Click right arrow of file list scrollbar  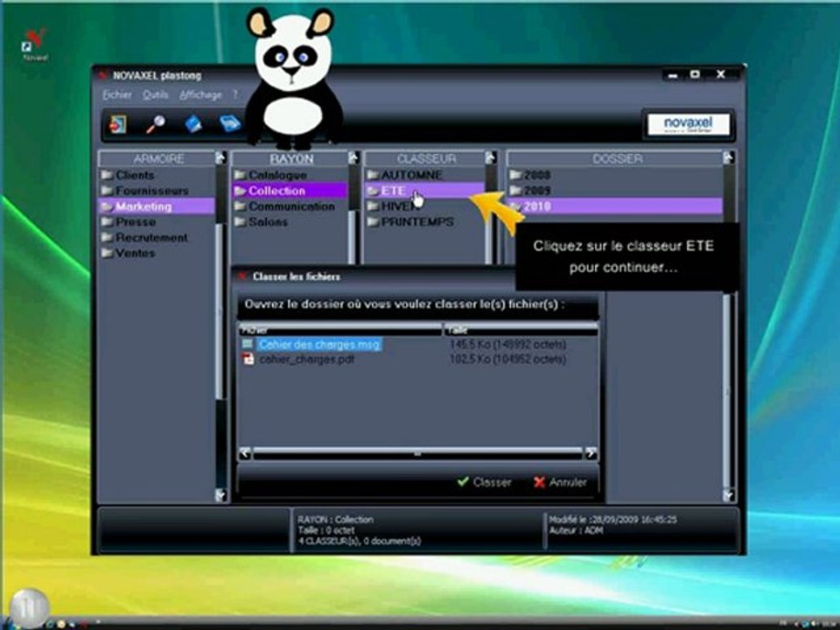591,453
